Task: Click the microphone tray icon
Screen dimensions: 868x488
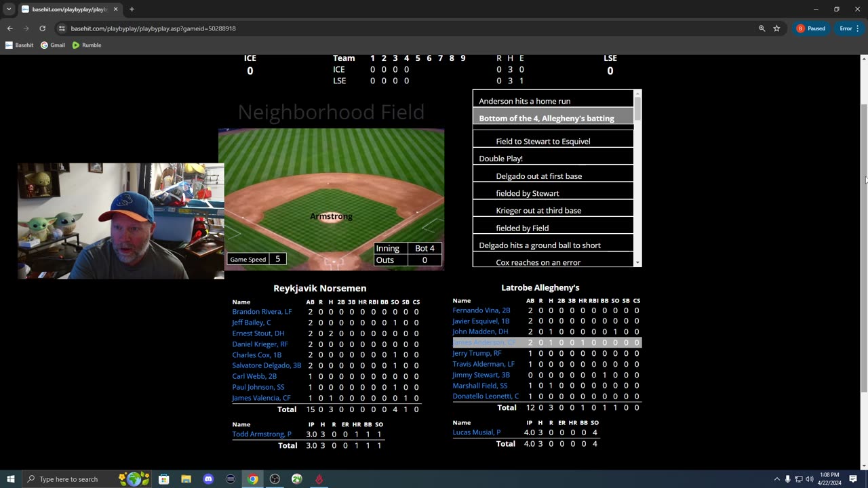Action: click(x=787, y=479)
